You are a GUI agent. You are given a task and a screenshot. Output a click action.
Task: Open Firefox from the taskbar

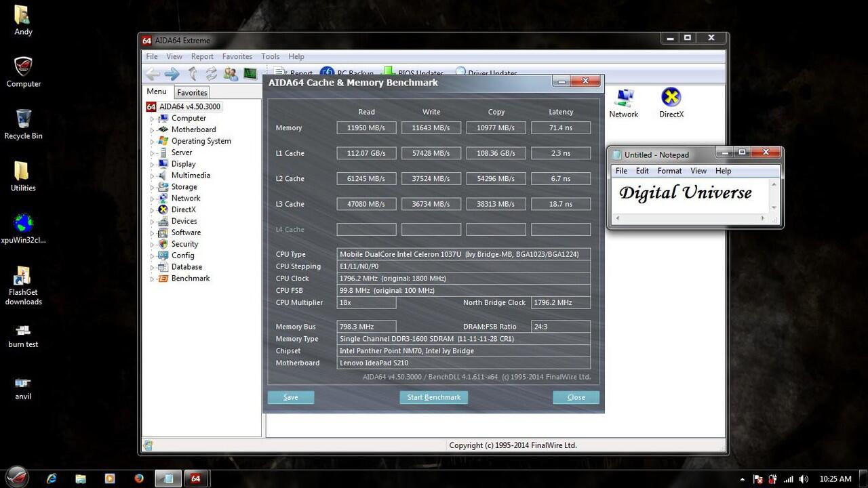(139, 479)
